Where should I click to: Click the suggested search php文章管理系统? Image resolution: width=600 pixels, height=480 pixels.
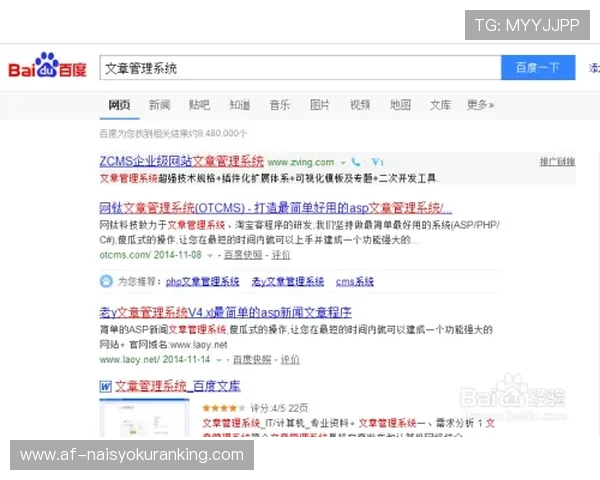(x=202, y=282)
